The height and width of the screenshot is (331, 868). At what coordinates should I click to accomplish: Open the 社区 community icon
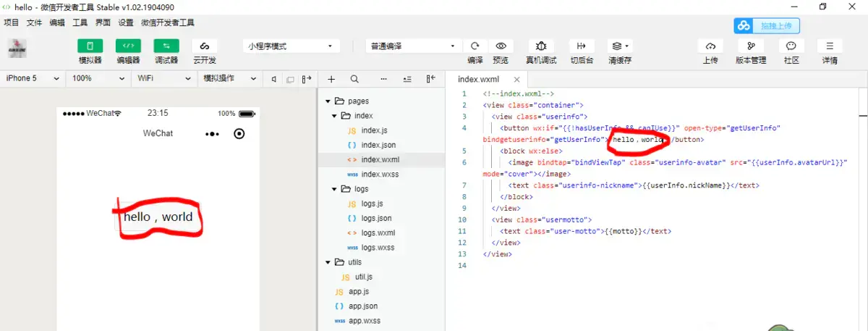point(791,46)
